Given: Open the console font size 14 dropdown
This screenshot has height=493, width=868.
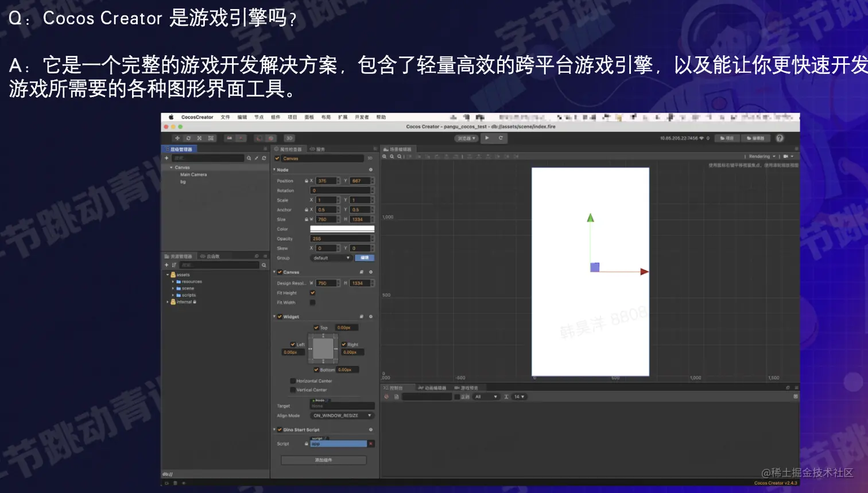Looking at the screenshot, I should 520,397.
